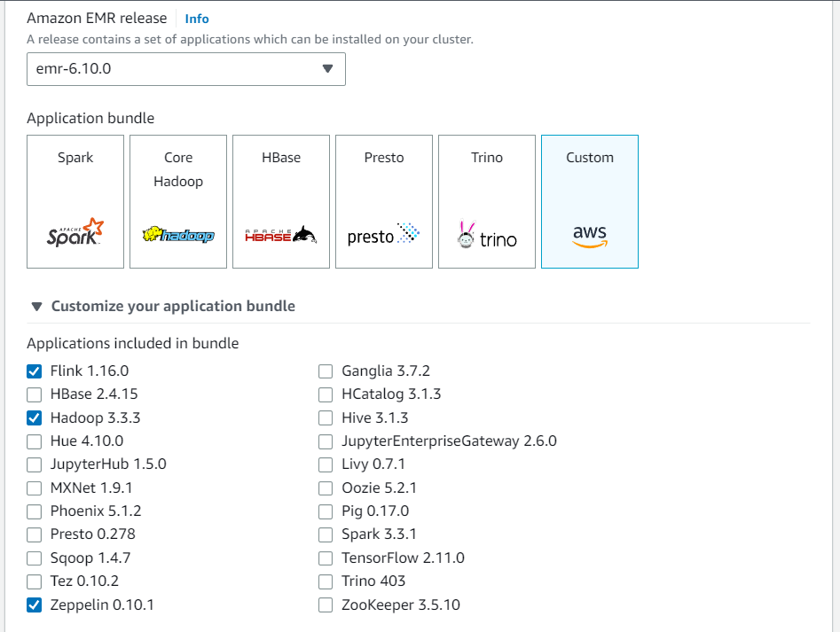This screenshot has height=632, width=840.
Task: Check TensorFlow 2.11.0
Action: pos(326,558)
